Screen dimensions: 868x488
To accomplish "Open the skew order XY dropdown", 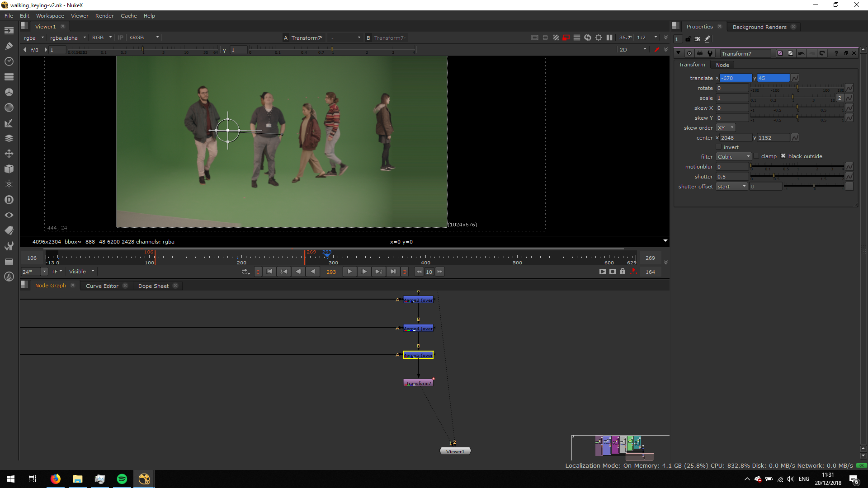I will pos(726,128).
